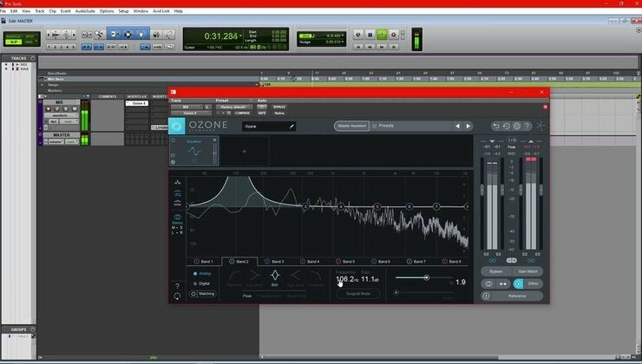Remove the Equalizer module with its X

[x=214, y=140]
